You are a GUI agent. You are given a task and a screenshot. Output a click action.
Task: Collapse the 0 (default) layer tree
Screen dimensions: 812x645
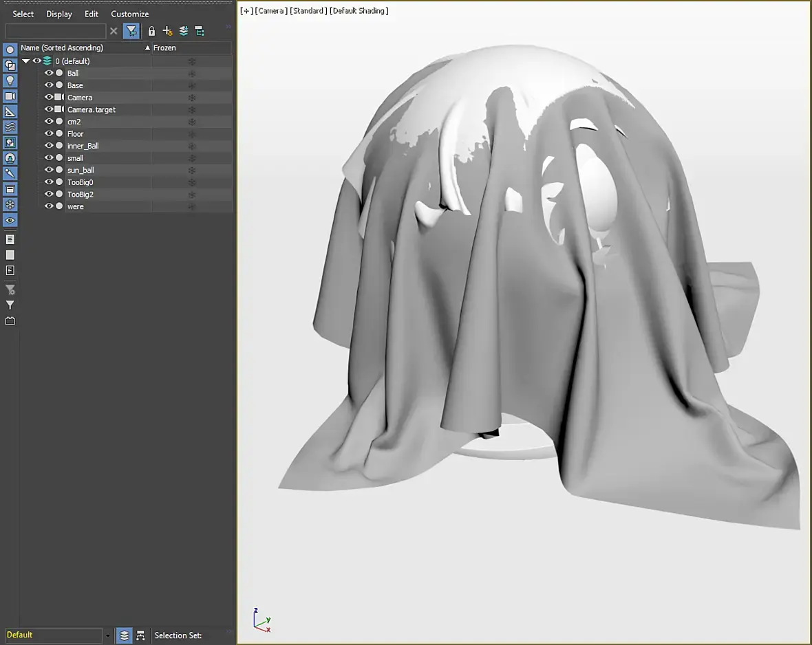pos(26,61)
